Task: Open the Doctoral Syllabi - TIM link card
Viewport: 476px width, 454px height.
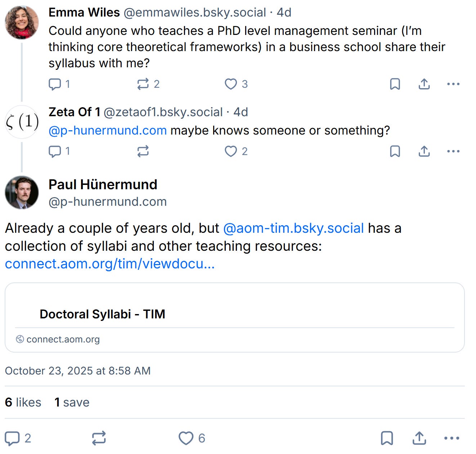Action: pyautogui.click(x=234, y=317)
